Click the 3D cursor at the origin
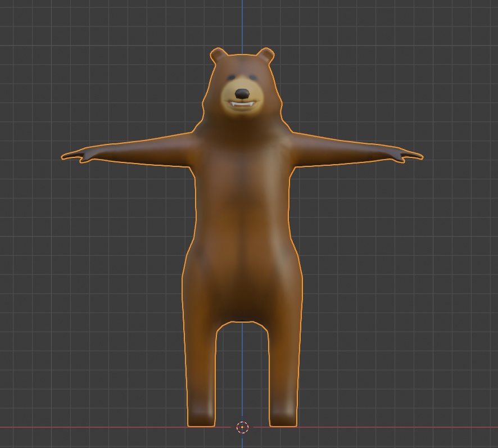Image resolution: width=498 pixels, height=448 pixels. click(x=242, y=427)
